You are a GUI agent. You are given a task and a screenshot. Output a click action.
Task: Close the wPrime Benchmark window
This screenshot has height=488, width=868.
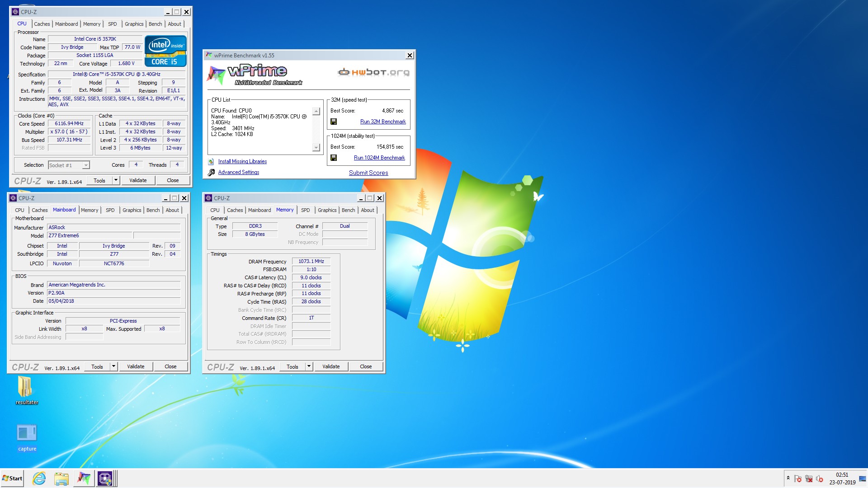coord(410,55)
